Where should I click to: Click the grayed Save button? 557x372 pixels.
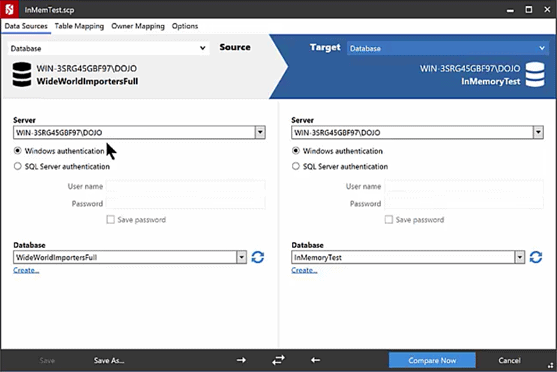coord(47,360)
